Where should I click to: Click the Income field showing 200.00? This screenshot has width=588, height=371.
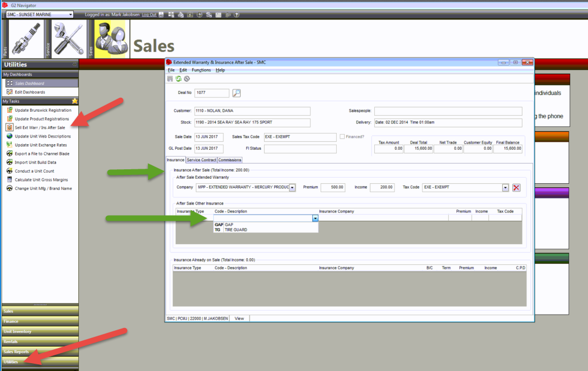pos(382,187)
